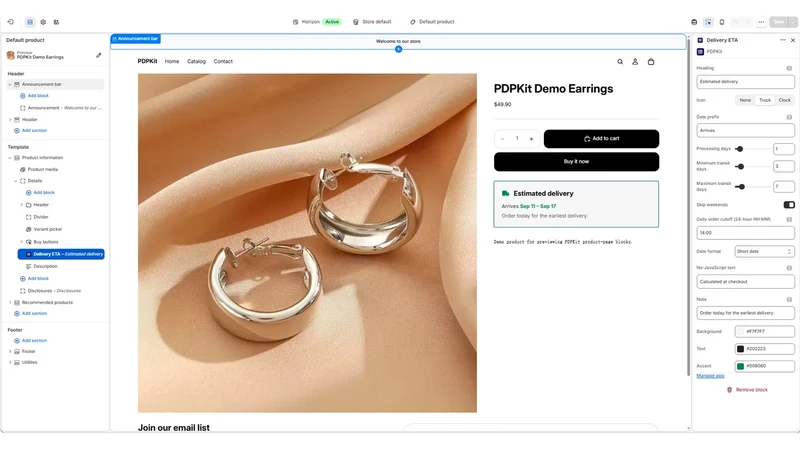Image resolution: width=800 pixels, height=450 pixels.
Task: Toggle the inspector selection icon
Action: [x=708, y=22]
